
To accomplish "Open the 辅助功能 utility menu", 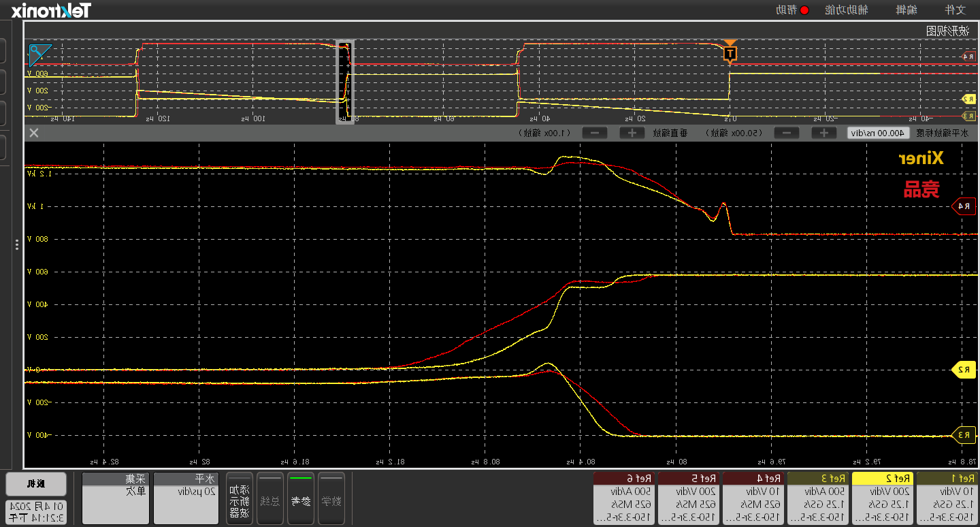I will coord(844,10).
